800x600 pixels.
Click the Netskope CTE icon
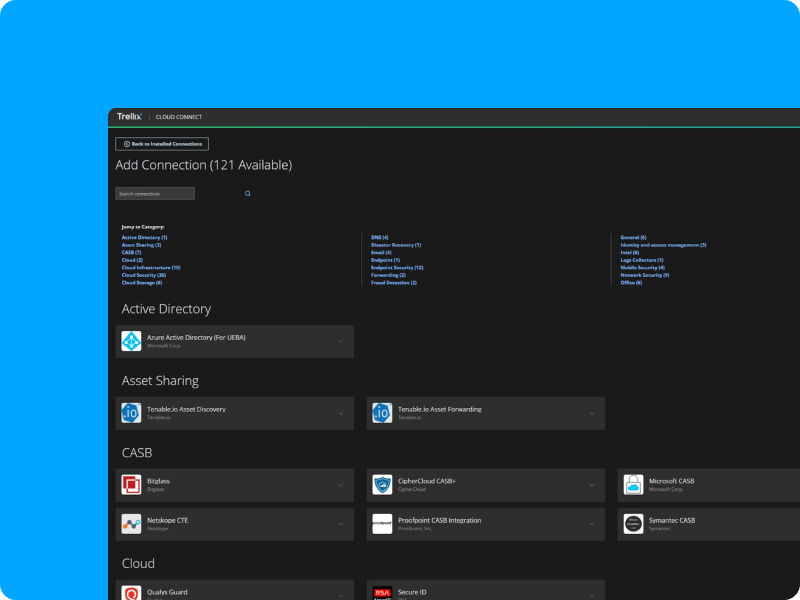point(131,524)
